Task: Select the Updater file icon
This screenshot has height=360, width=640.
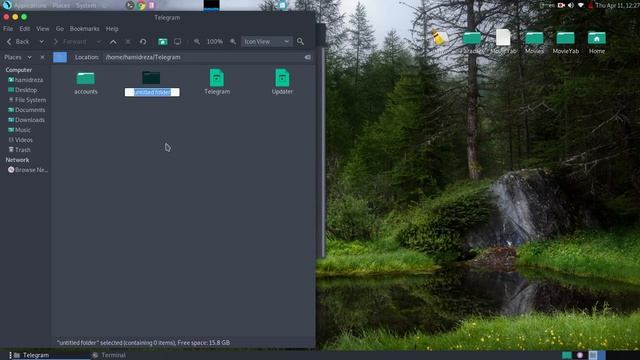Action: click(282, 78)
